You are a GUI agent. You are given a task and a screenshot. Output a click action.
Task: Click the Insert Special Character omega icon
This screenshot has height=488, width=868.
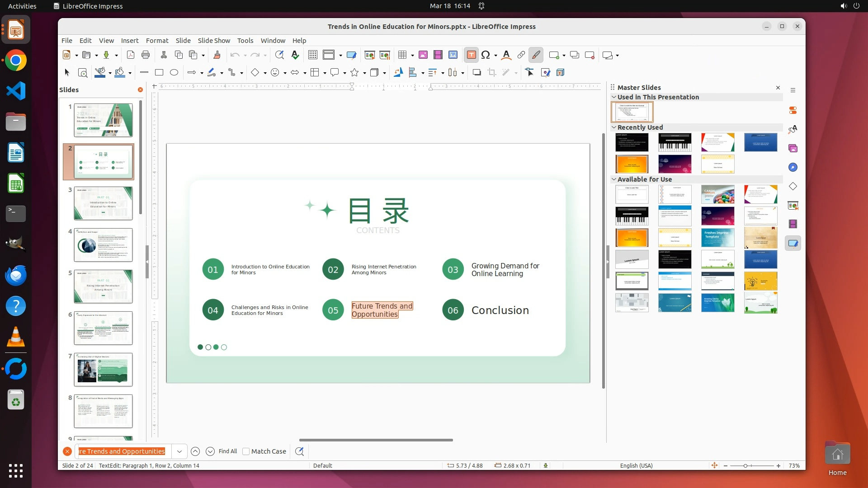coord(486,55)
